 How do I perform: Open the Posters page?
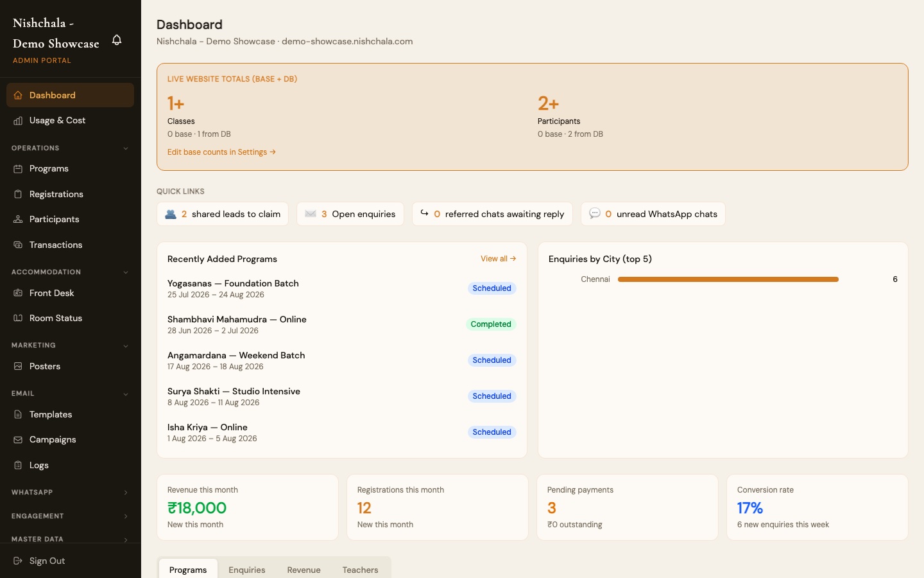click(x=70, y=366)
